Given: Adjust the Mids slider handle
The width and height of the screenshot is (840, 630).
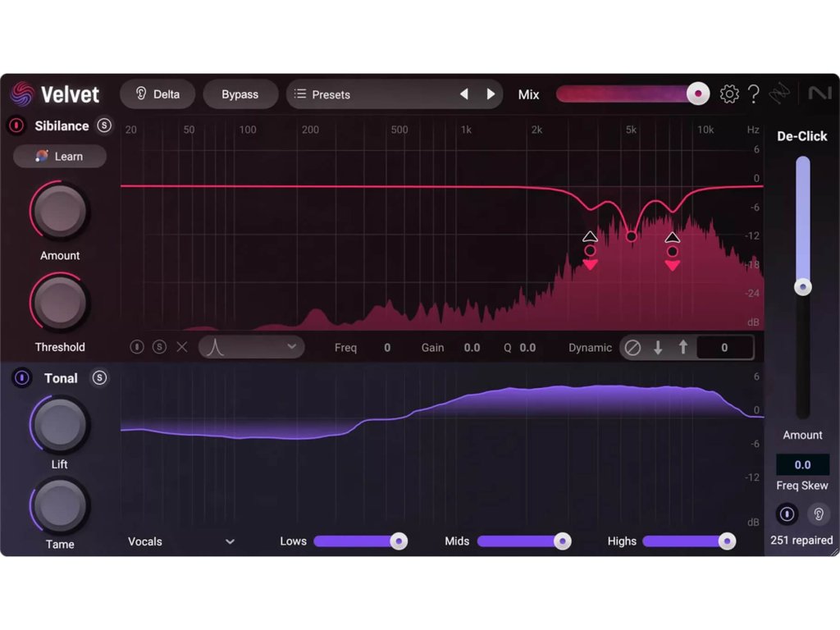Looking at the screenshot, I should (x=562, y=541).
